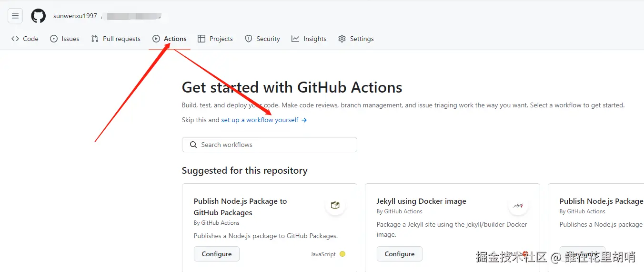Go to the Issues tab
Viewport: 644px width, 272px height.
tap(65, 39)
